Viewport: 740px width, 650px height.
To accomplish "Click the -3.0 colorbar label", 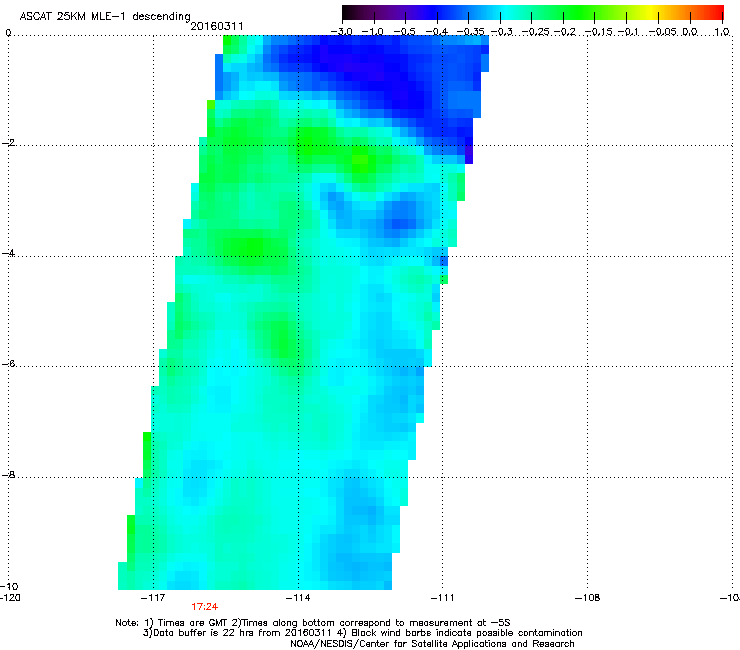I will 341,32.
